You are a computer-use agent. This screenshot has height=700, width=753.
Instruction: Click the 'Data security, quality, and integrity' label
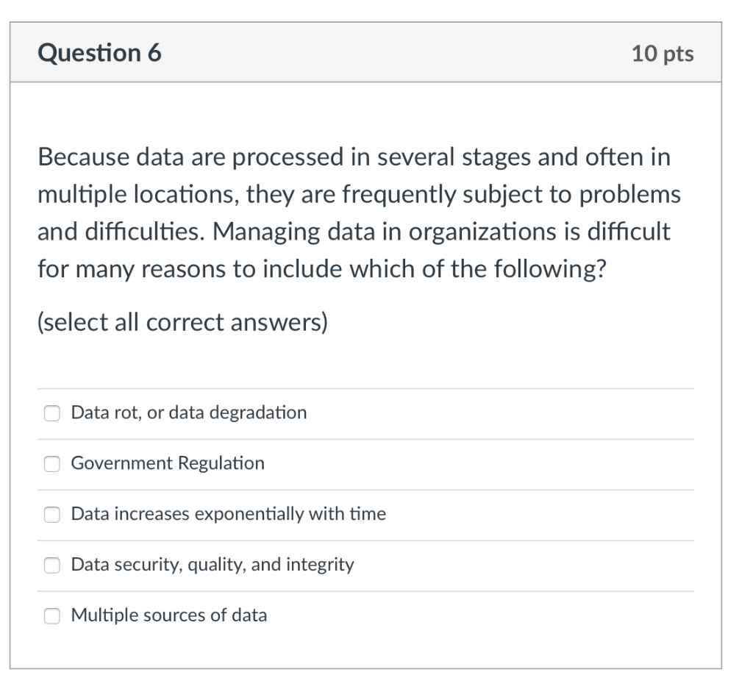(212, 565)
